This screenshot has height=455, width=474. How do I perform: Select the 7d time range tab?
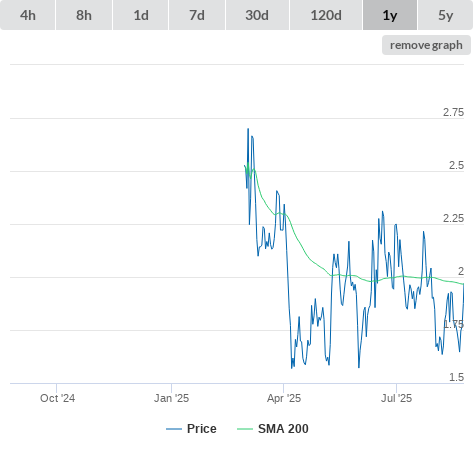pyautogui.click(x=197, y=15)
